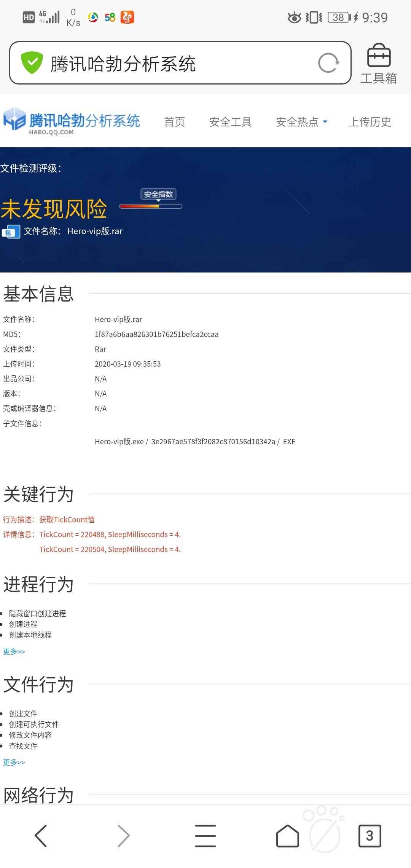Image resolution: width=411 pixels, height=868 pixels.
Task: Tap 修改文件内容 list item
Action: 30,735
